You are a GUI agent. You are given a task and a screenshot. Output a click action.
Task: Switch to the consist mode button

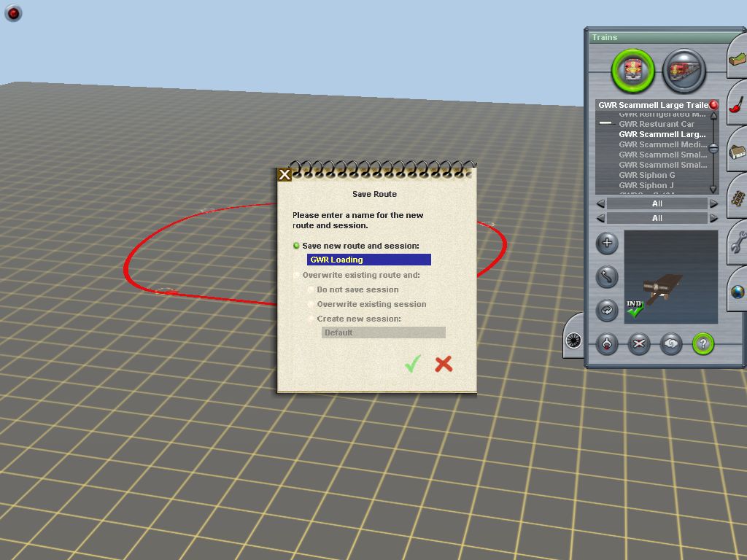pos(684,71)
